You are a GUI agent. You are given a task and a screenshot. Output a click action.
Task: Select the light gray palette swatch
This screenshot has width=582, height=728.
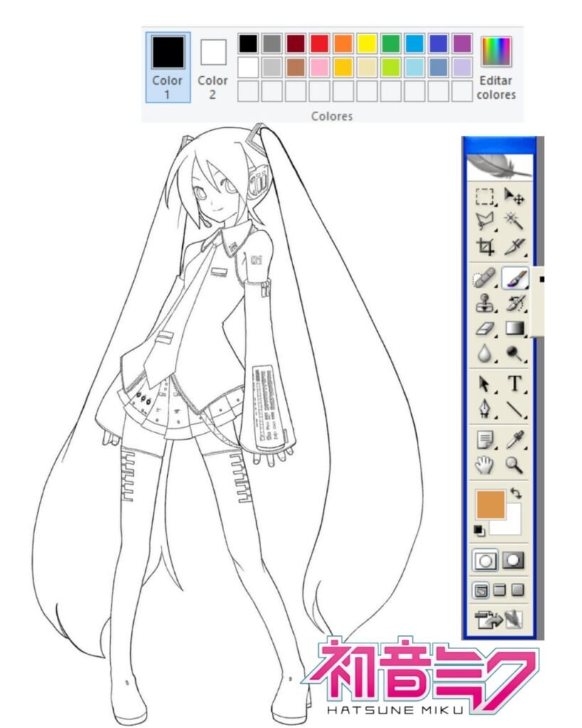coord(272,68)
